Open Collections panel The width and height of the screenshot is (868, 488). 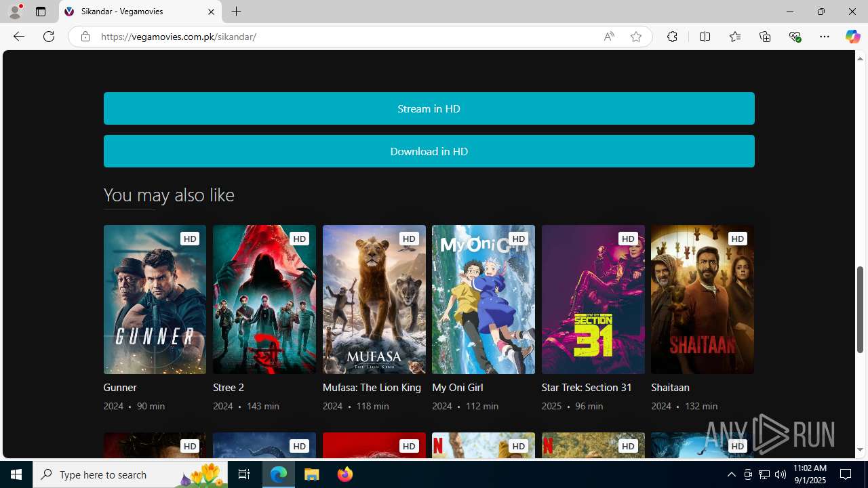pos(765,37)
